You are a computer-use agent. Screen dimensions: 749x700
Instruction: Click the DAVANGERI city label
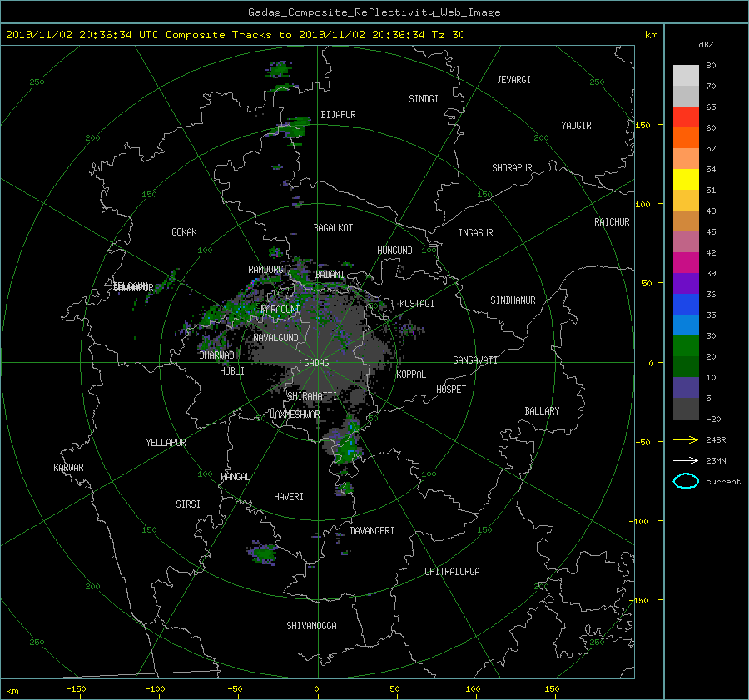(x=372, y=531)
